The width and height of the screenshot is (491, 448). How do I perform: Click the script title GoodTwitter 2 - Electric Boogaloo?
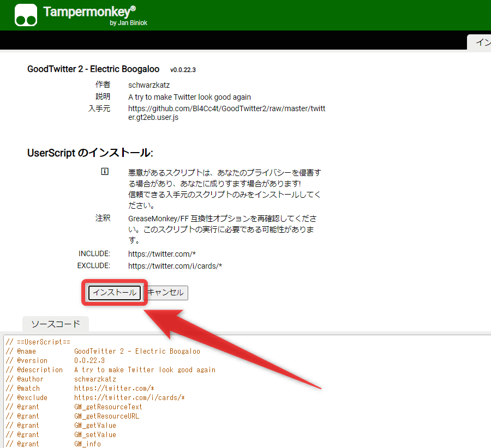pyautogui.click(x=93, y=69)
